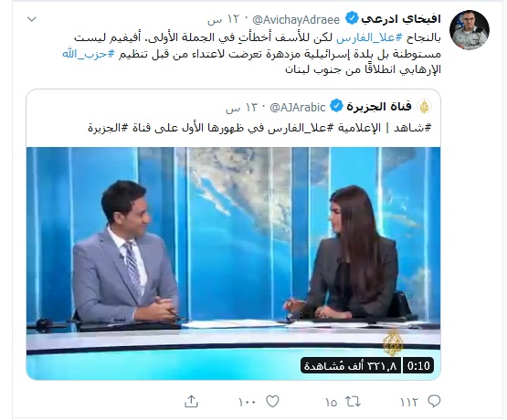Click the share upload icon
Screen dimensions: 507x420
[x=191, y=401]
